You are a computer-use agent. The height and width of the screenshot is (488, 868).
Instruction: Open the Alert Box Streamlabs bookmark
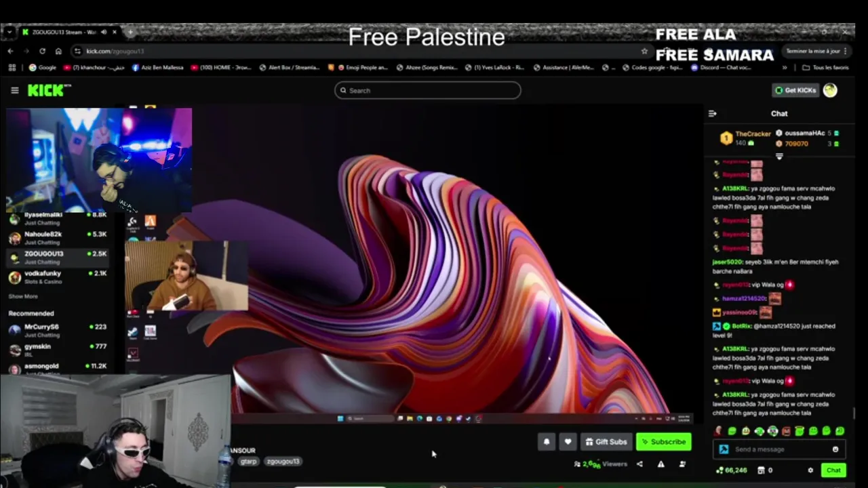tap(289, 68)
